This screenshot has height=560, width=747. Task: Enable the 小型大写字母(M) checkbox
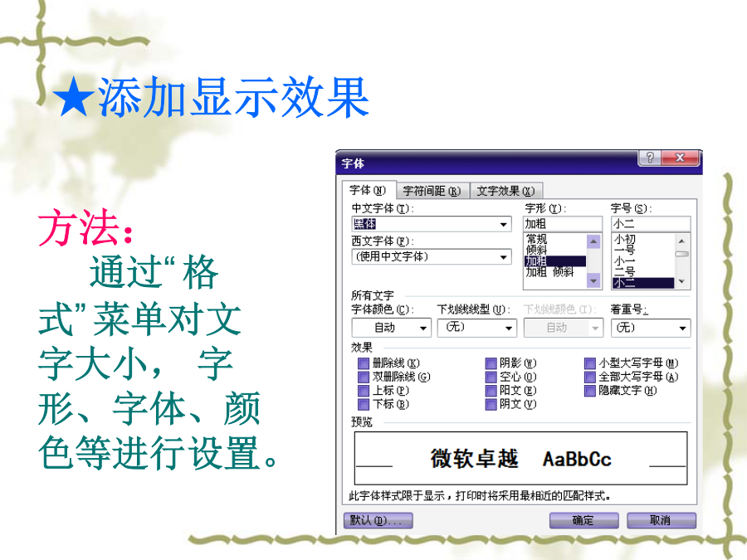(590, 363)
